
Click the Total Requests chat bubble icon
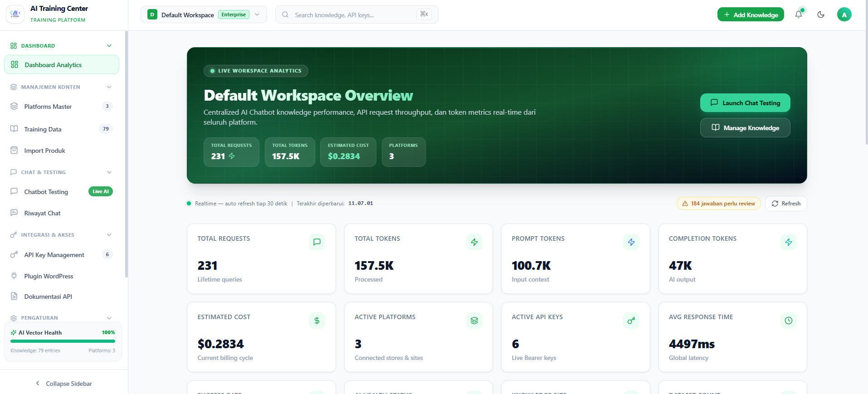(317, 242)
